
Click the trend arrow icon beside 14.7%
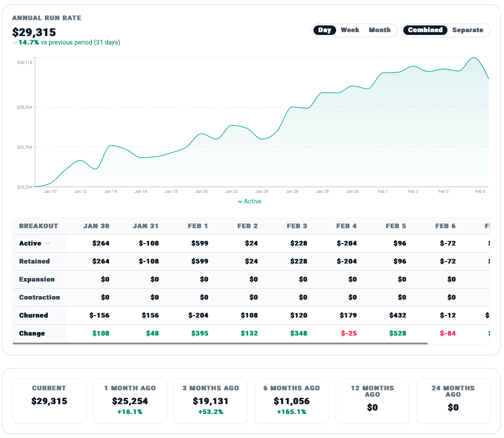click(14, 43)
